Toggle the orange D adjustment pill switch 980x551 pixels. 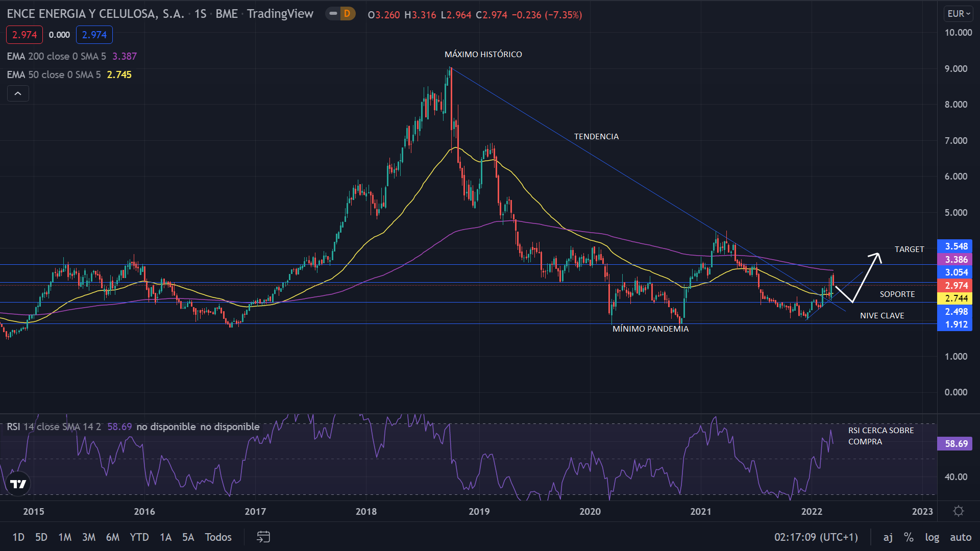340,14
